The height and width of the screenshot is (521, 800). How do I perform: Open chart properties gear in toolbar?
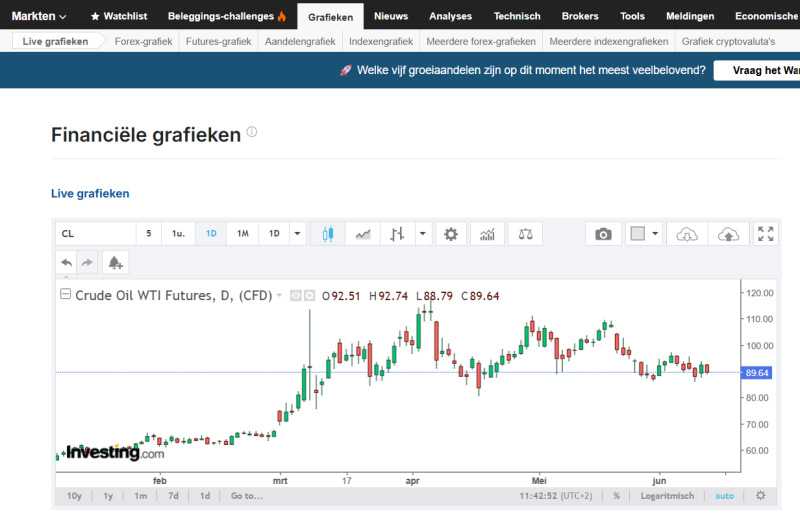pos(451,234)
